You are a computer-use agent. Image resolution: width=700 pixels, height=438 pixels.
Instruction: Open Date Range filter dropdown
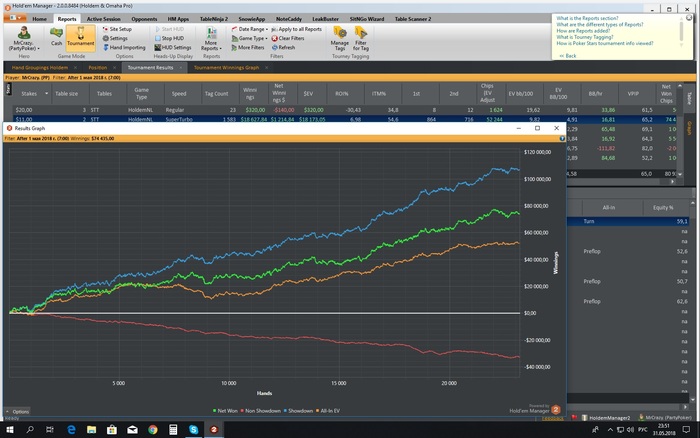(250, 29)
